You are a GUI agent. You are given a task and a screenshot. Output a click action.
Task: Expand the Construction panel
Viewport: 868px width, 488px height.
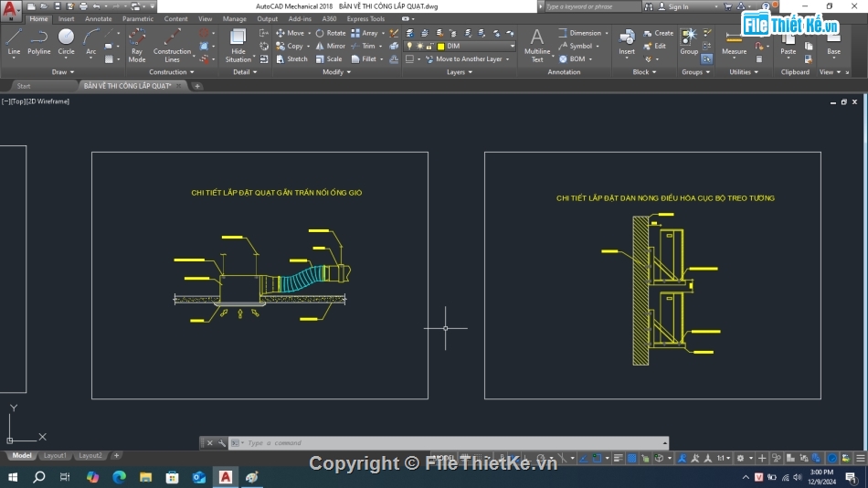pos(172,72)
